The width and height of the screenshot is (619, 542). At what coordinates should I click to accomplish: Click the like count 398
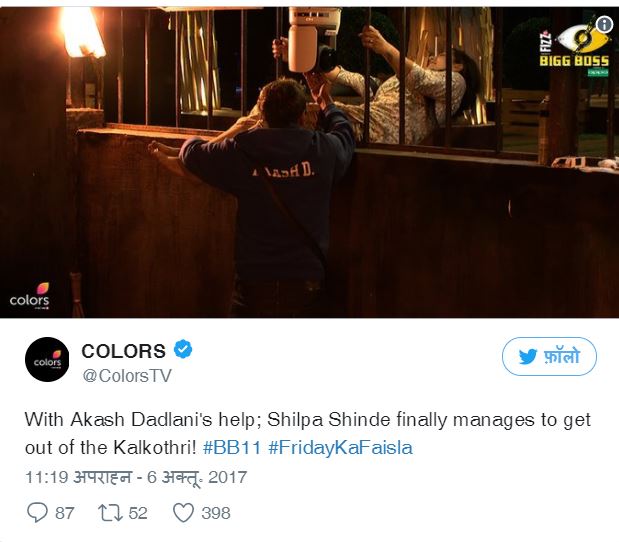216,513
